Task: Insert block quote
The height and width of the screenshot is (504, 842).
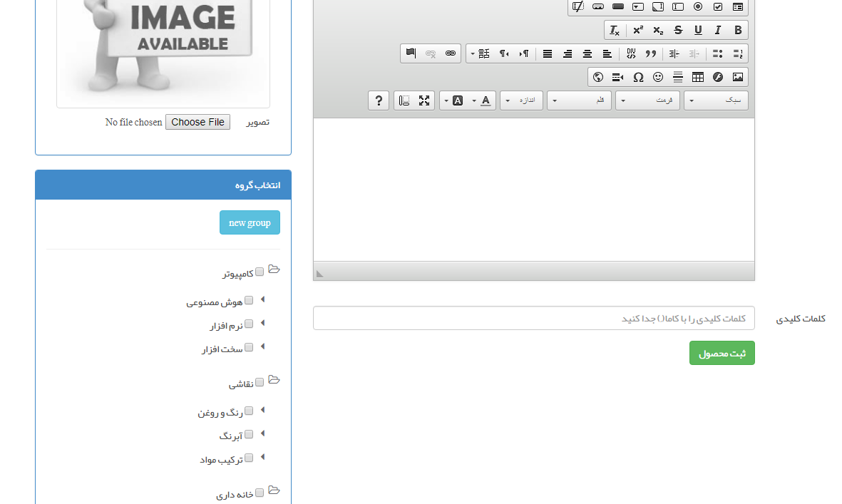Action: tap(651, 53)
